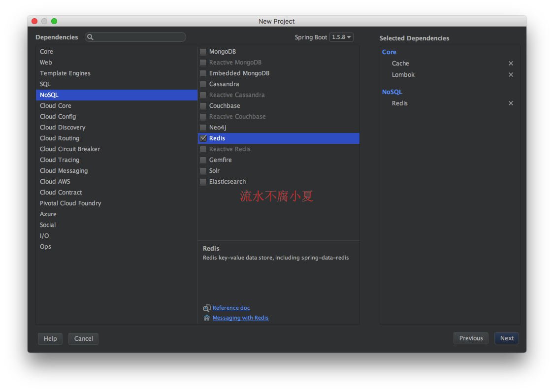
Task: Choose the Azure category
Action: click(117, 214)
